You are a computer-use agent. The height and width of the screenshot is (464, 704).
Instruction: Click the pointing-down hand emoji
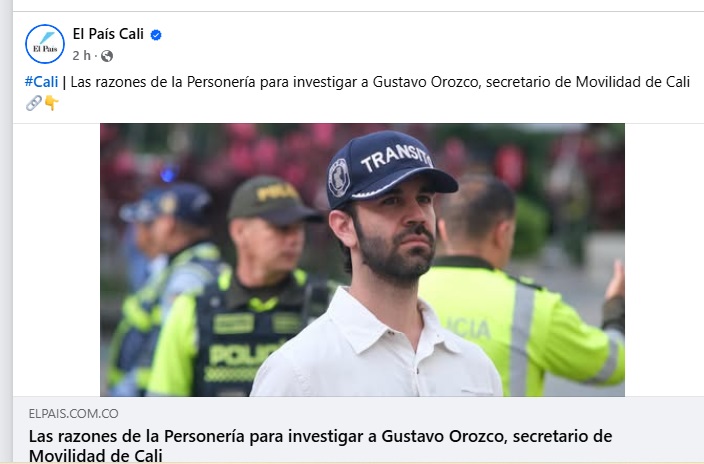click(52, 103)
